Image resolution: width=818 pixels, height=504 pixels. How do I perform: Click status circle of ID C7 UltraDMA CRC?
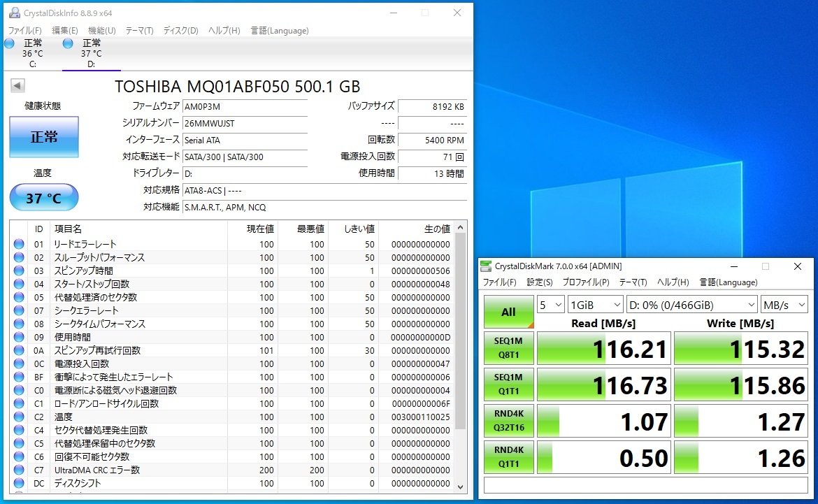19,470
